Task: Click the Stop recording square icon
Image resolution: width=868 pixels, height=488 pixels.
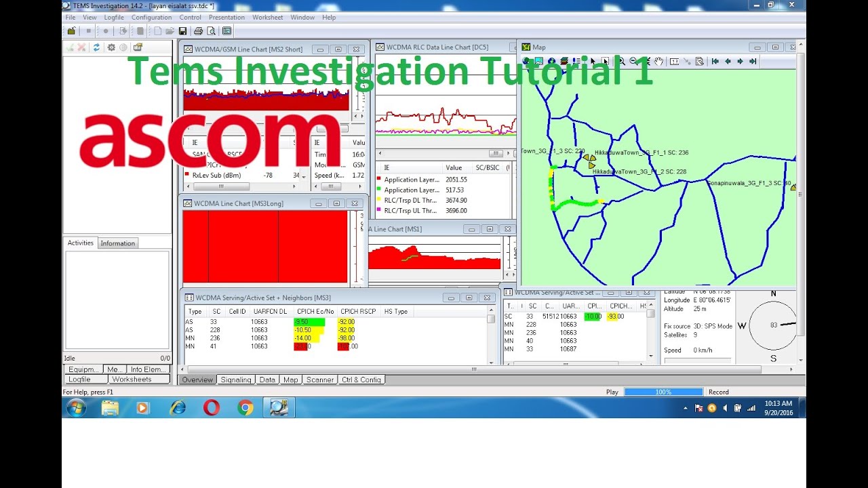Action: coord(89,30)
